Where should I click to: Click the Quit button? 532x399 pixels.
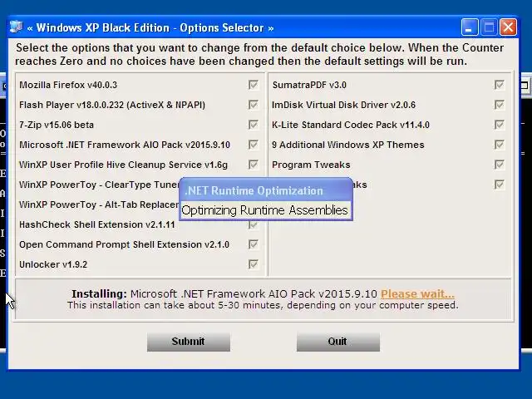pos(338,342)
